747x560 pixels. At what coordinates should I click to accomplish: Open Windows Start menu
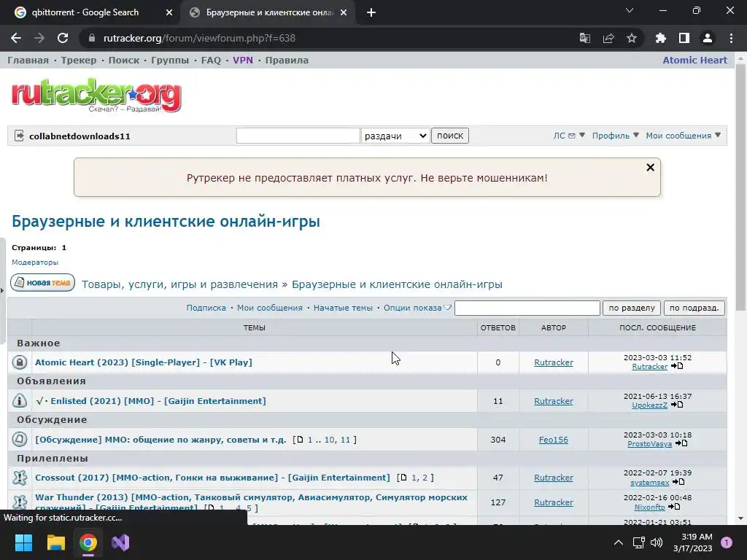[x=23, y=542]
